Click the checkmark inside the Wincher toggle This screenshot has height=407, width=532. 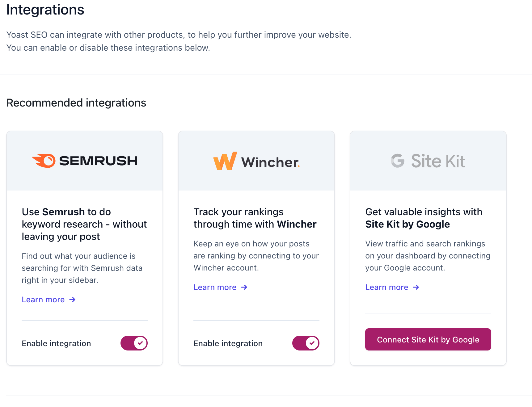(x=312, y=343)
